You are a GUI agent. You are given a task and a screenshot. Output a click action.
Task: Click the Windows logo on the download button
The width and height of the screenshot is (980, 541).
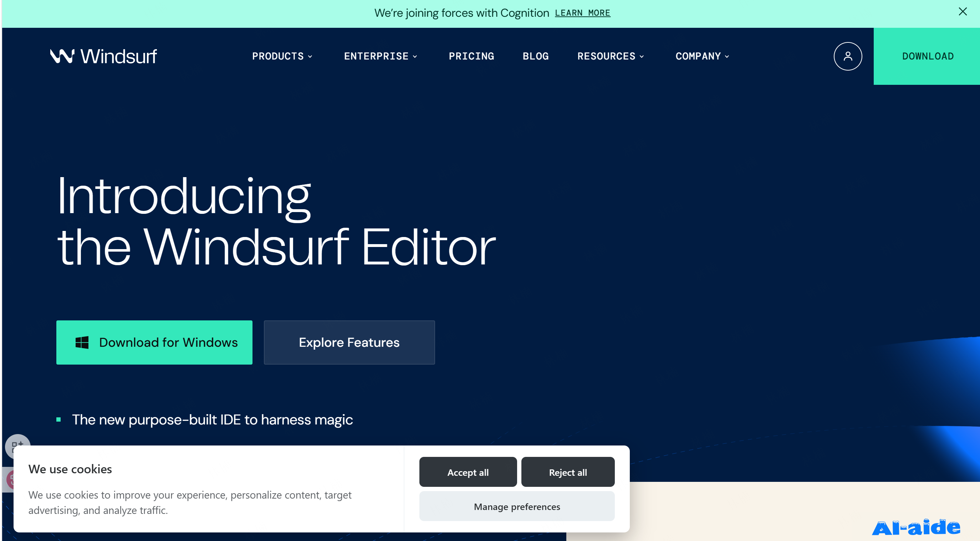coord(82,342)
